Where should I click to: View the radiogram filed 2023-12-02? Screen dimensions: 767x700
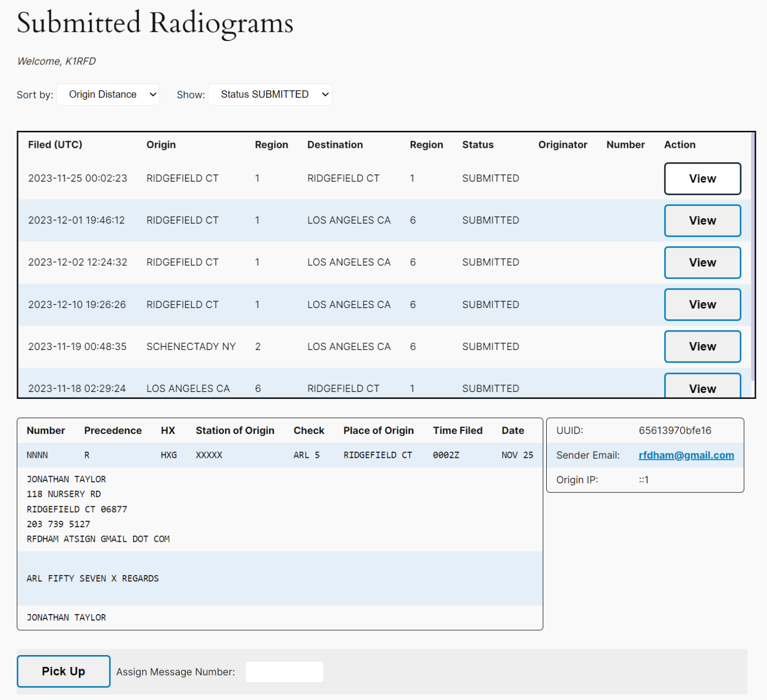point(702,262)
